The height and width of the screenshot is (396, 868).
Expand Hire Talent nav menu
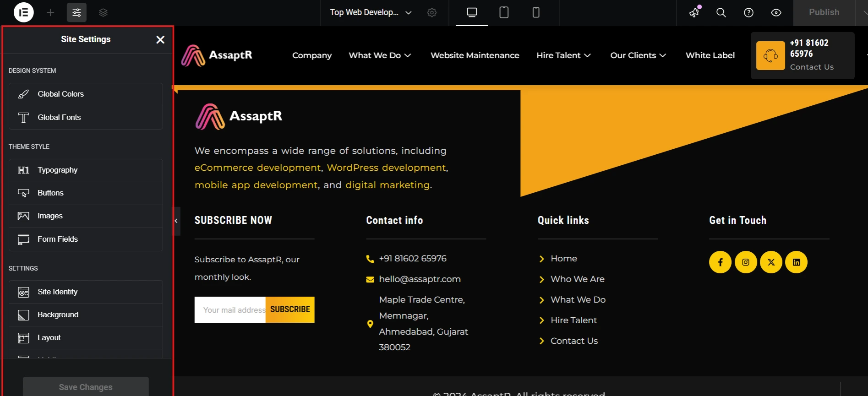(x=563, y=55)
